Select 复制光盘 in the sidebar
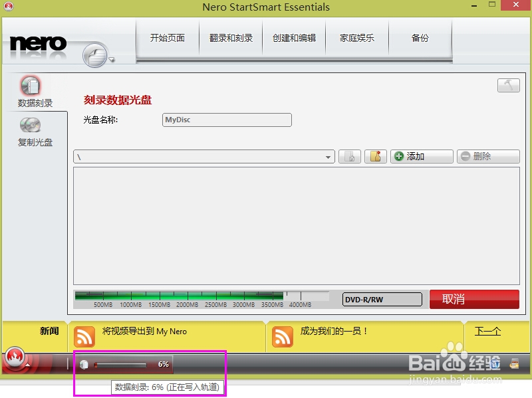This screenshot has height=398, width=532. tap(35, 132)
